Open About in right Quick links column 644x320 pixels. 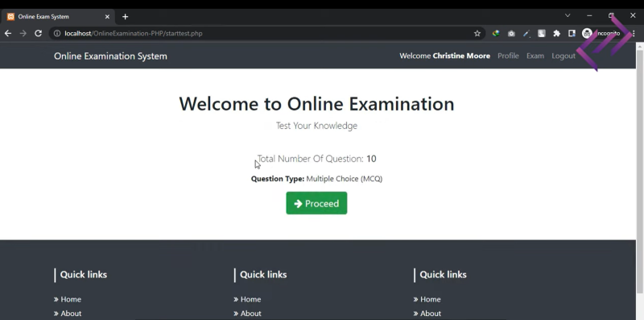pyautogui.click(x=431, y=314)
